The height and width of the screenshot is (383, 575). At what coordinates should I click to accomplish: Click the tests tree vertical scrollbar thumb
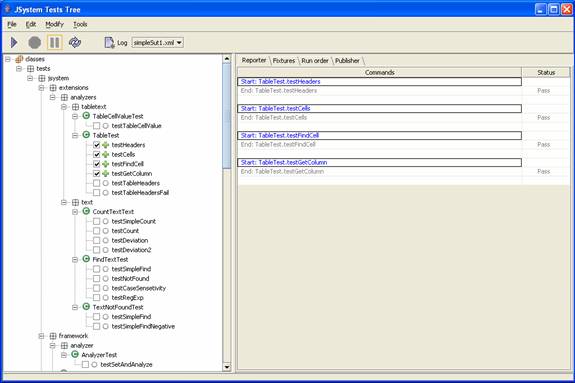click(x=227, y=116)
